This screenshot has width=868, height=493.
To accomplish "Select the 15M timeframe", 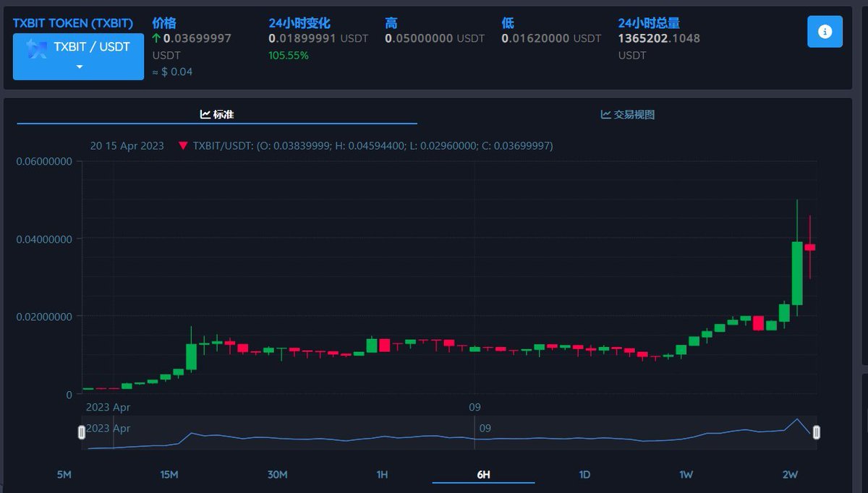I will pos(168,475).
